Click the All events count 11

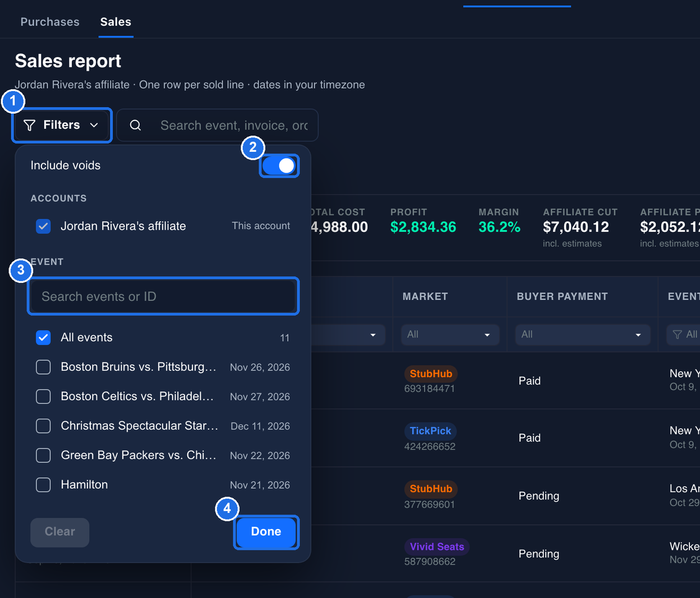[x=284, y=338]
